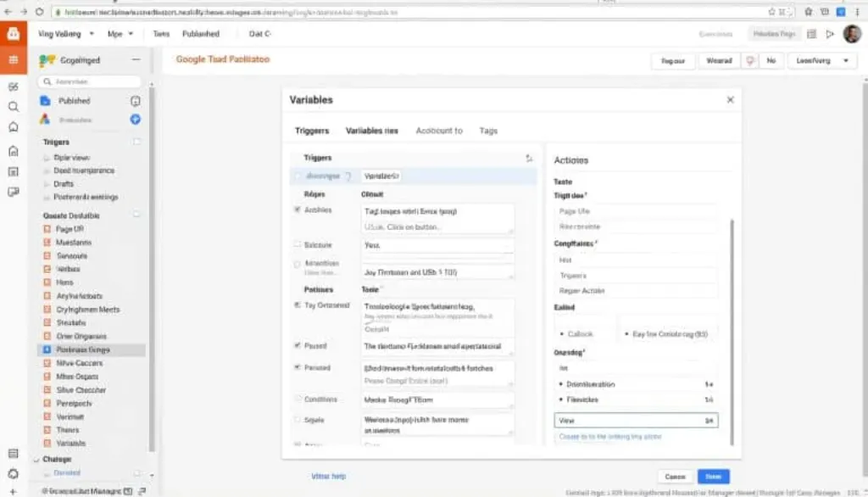Click the plus icon at bottom of left rail

tap(14, 491)
